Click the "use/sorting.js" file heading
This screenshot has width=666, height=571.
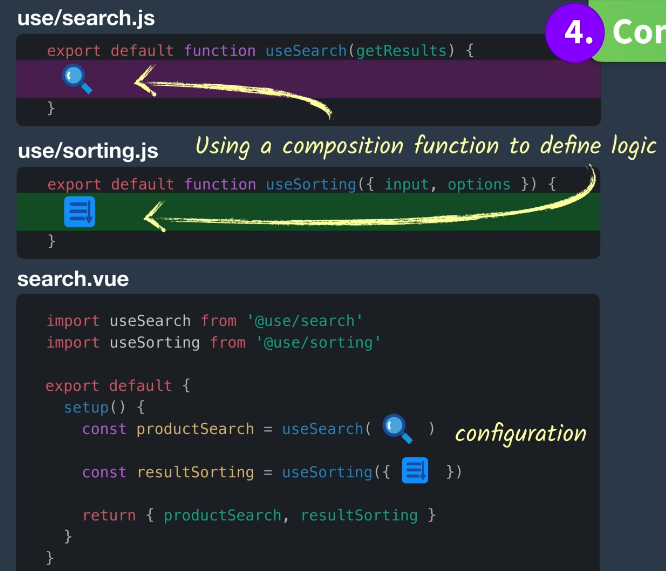(88, 151)
